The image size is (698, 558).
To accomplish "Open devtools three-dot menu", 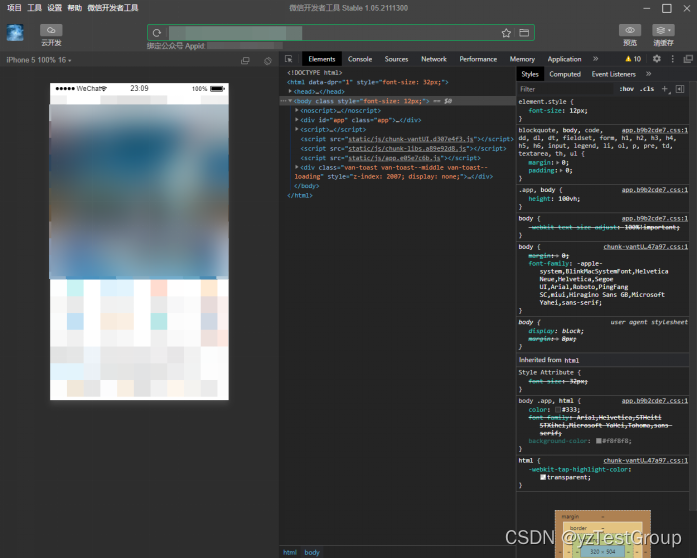I will pos(673,59).
